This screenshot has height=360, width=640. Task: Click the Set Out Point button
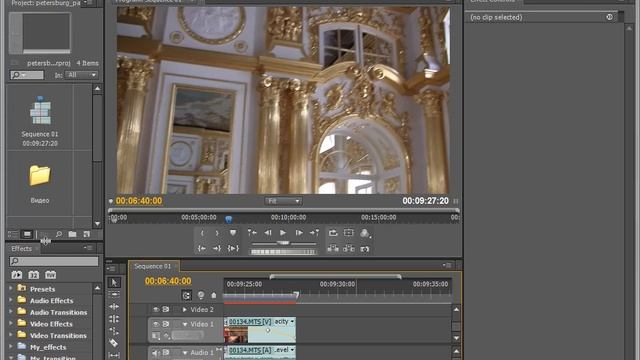[217, 233]
